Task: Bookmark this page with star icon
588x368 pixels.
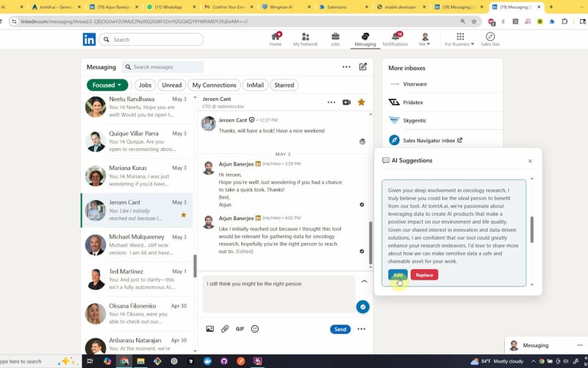Action: coord(474,21)
